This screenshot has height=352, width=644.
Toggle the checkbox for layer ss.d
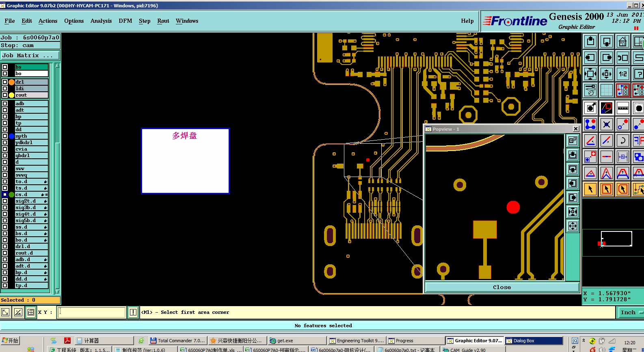[x=5, y=227]
